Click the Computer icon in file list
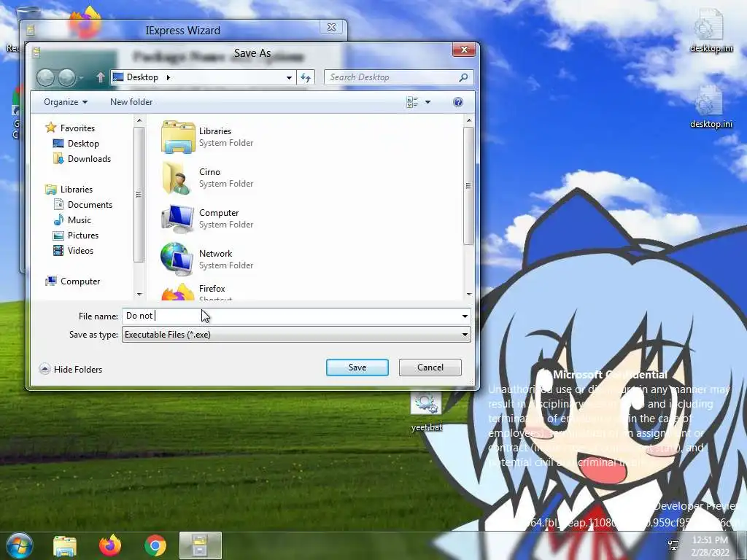The width and height of the screenshot is (747, 560). 178,219
